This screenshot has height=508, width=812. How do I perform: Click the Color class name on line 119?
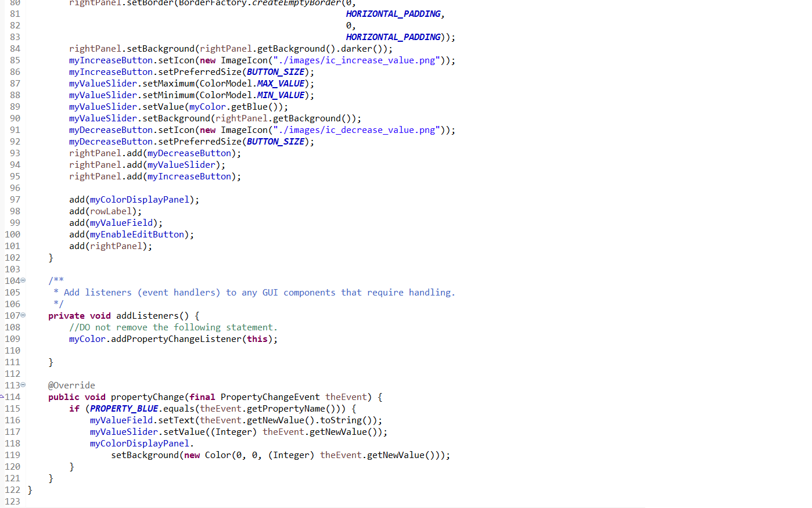(x=218, y=455)
